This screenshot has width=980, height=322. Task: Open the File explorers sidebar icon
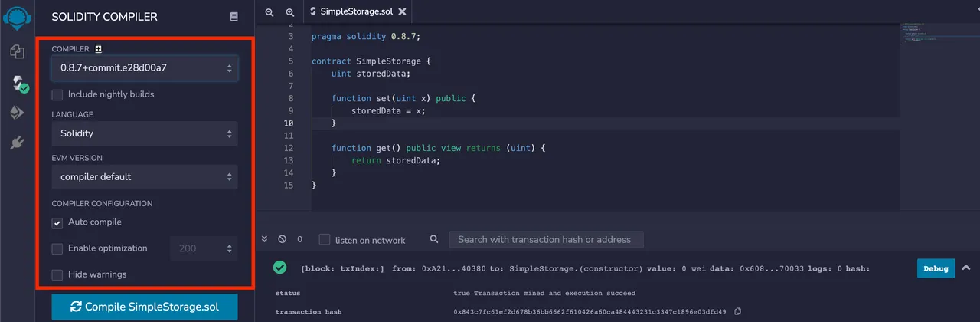click(x=17, y=52)
